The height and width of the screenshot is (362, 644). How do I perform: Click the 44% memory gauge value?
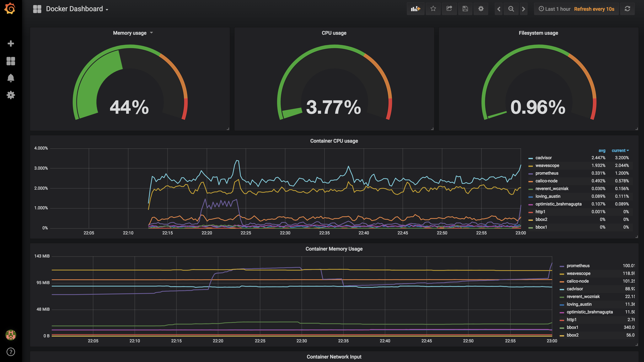[x=129, y=107]
